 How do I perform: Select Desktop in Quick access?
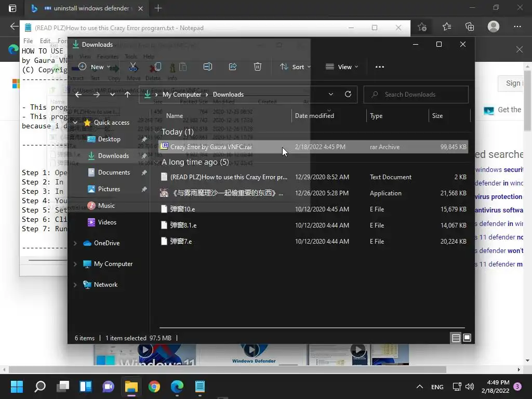109,139
